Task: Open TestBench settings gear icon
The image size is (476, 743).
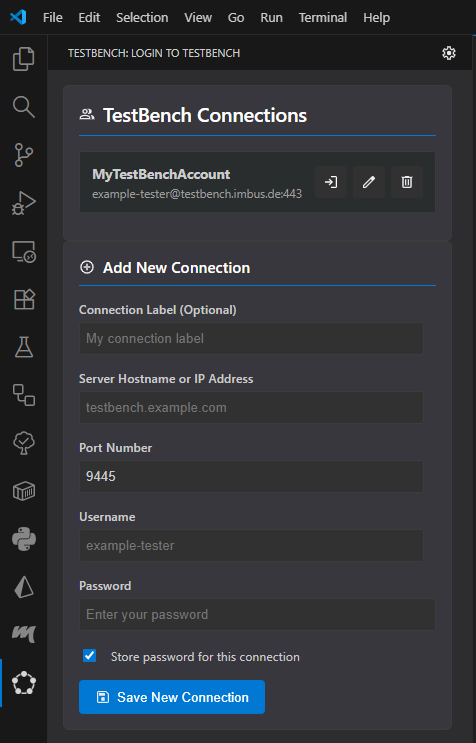Action: (x=449, y=53)
